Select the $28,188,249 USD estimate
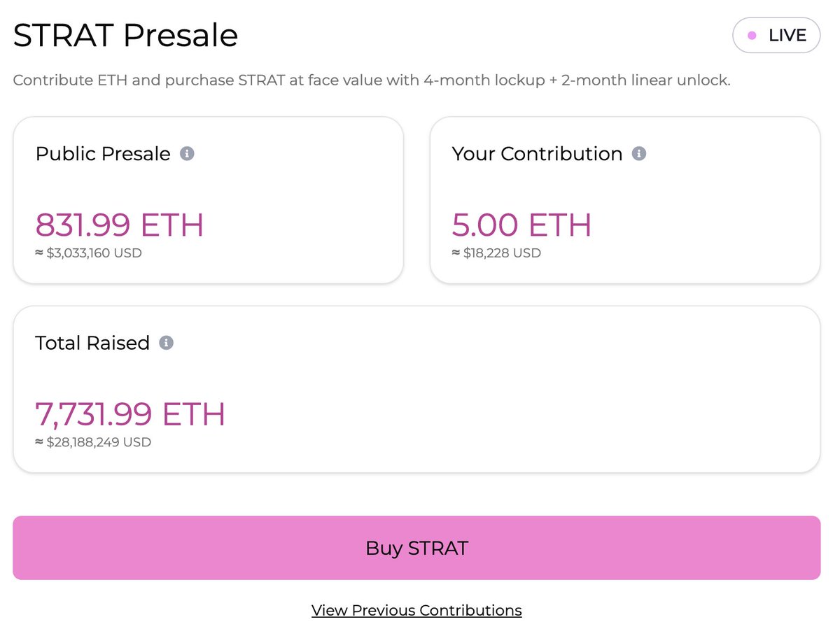The image size is (840, 631). coord(93,442)
